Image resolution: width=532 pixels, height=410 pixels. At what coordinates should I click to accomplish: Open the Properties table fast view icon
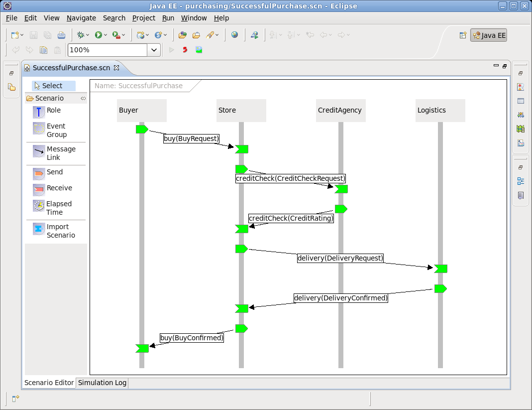pos(521,101)
